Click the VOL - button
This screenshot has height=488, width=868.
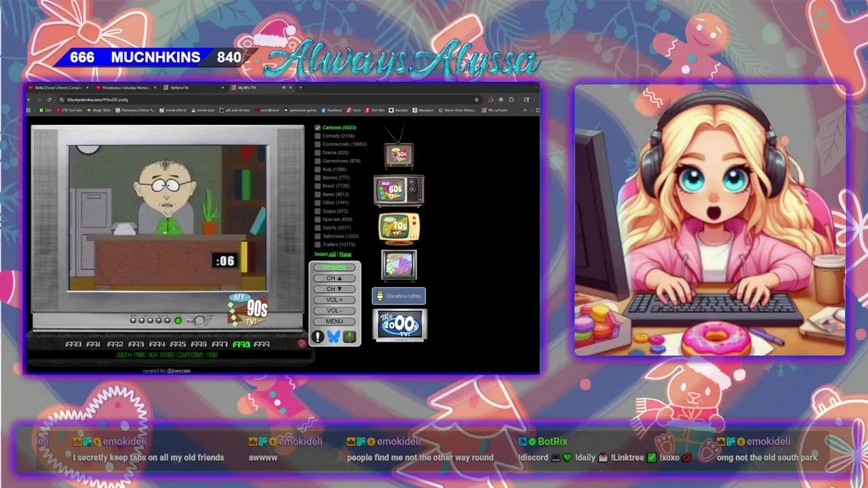coord(334,310)
